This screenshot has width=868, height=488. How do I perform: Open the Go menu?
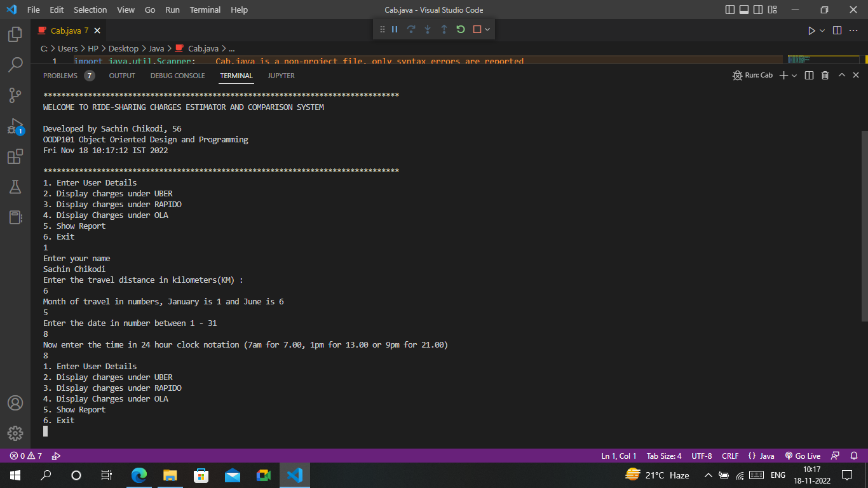[150, 10]
